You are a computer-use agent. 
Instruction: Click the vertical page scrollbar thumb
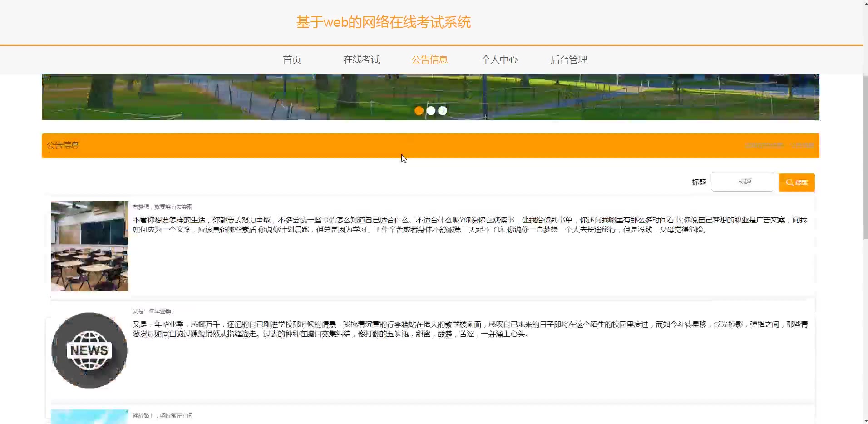tap(865, 157)
